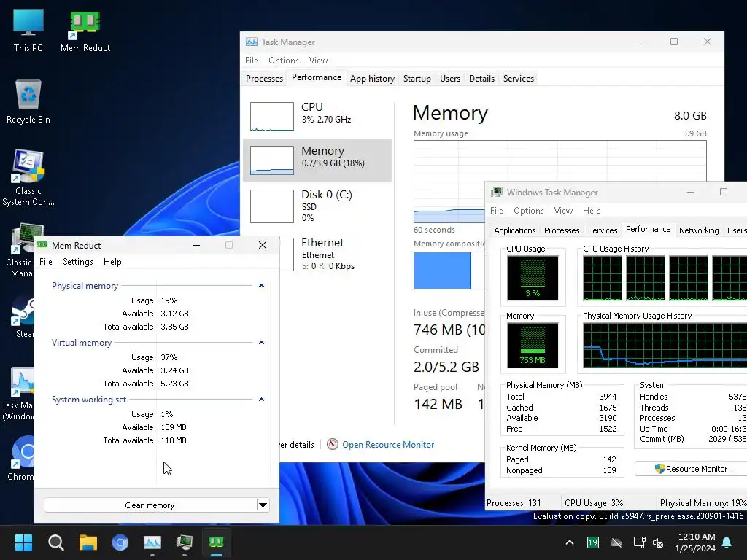Switch to classic Windows Task Manager taskbar icon
This screenshot has width=747, height=560.
point(185,542)
